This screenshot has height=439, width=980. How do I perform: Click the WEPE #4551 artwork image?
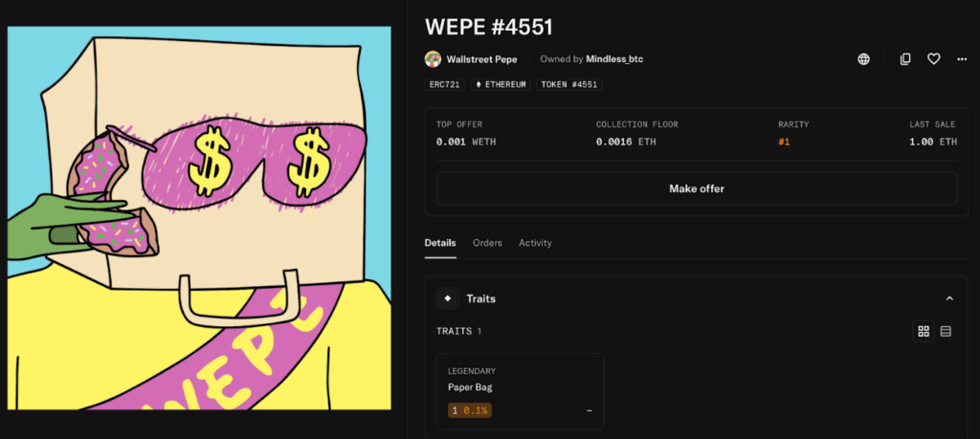[199, 218]
